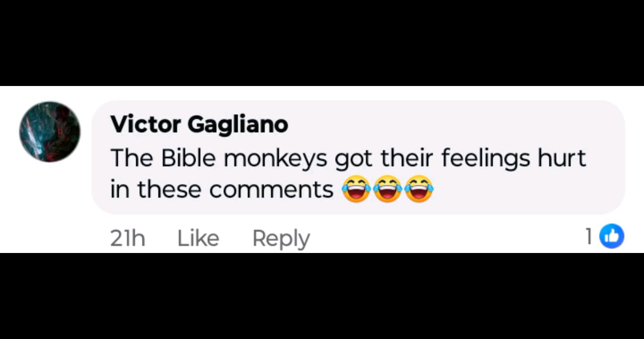
Task: Click the first laughing-crying emoji
Action: [356, 189]
